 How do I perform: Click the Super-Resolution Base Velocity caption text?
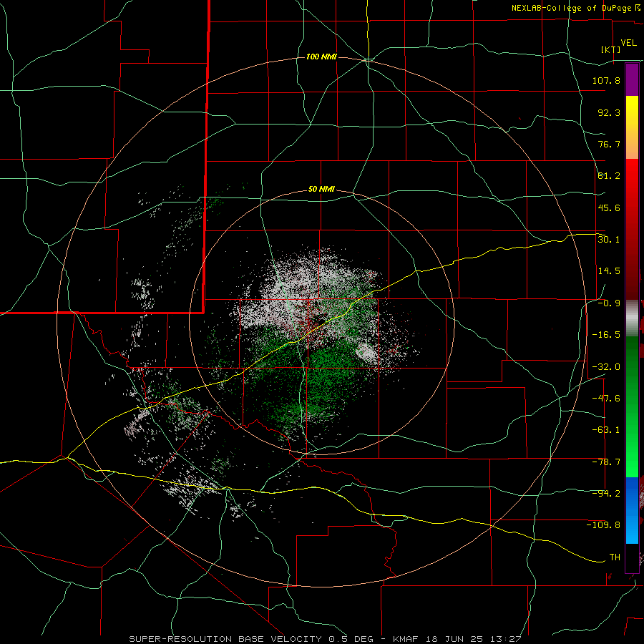[x=326, y=639]
